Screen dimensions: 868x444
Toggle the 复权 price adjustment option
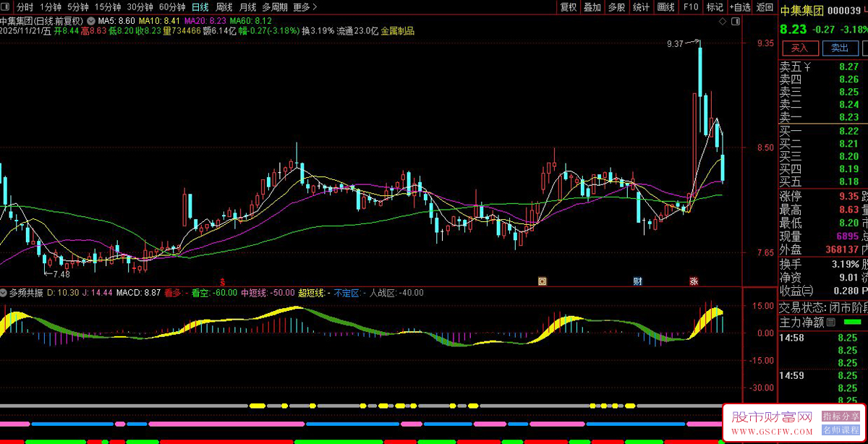569,7
